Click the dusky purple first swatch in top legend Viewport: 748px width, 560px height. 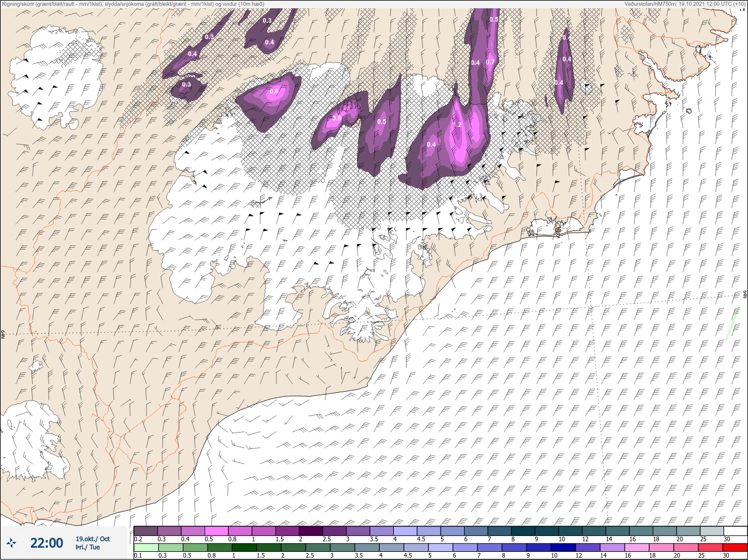click(146, 531)
